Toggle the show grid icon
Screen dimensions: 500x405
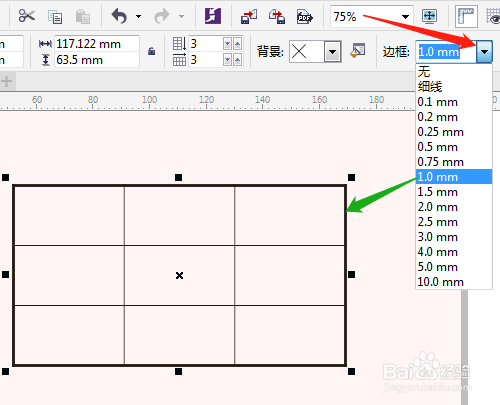coord(493,16)
